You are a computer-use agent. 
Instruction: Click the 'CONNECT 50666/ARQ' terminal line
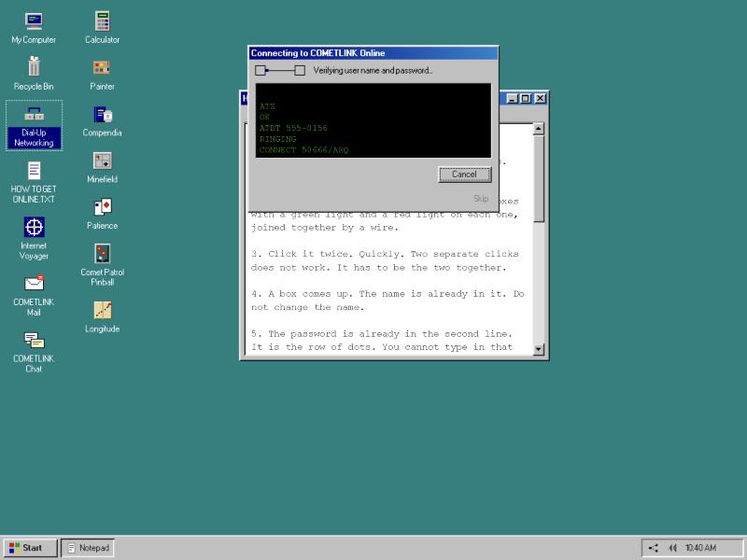(304, 150)
